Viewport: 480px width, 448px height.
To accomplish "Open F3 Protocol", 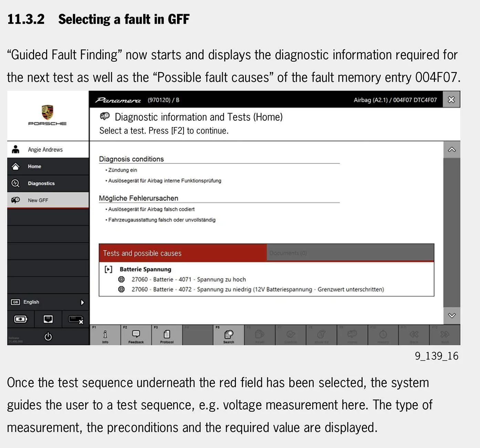I will point(167,335).
